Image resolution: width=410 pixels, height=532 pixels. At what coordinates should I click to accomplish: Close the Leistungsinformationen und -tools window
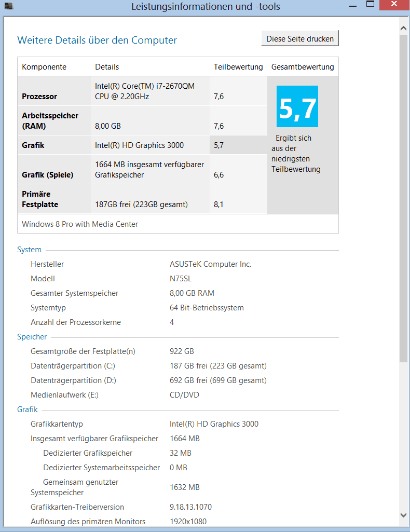pyautogui.click(x=394, y=5)
